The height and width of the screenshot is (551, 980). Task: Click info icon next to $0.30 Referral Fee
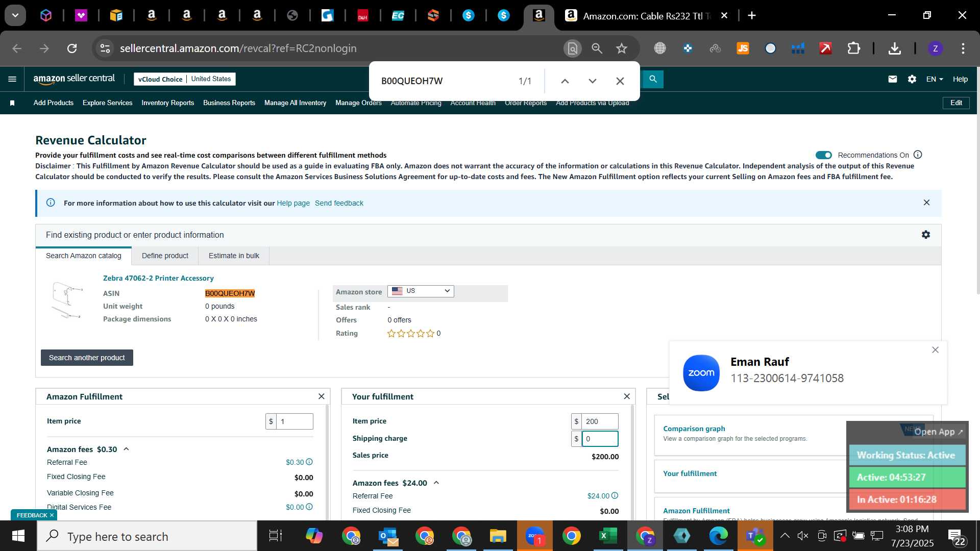pos(309,462)
